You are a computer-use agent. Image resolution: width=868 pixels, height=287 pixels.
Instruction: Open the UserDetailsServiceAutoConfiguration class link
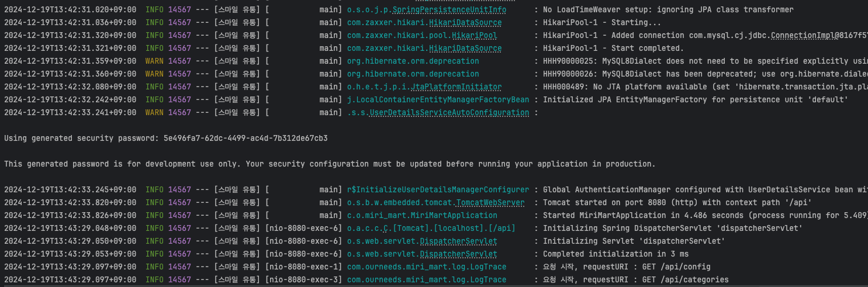pyautogui.click(x=449, y=113)
